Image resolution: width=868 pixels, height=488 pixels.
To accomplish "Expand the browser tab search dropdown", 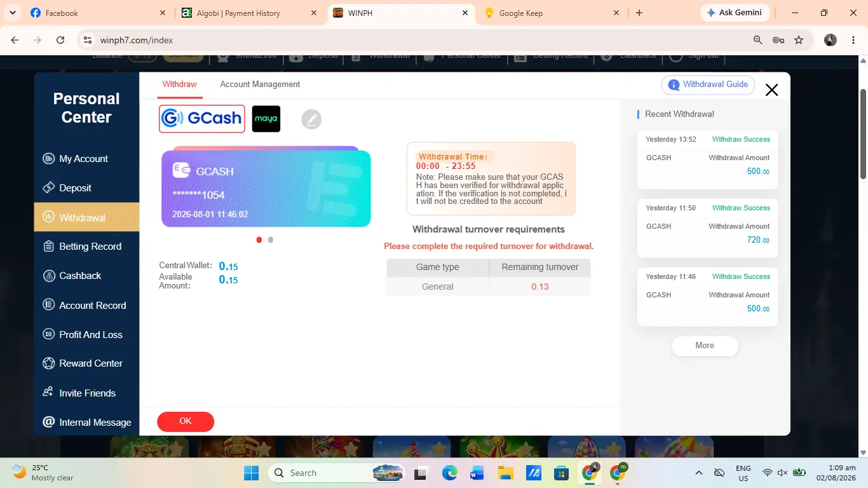I will point(13,13).
